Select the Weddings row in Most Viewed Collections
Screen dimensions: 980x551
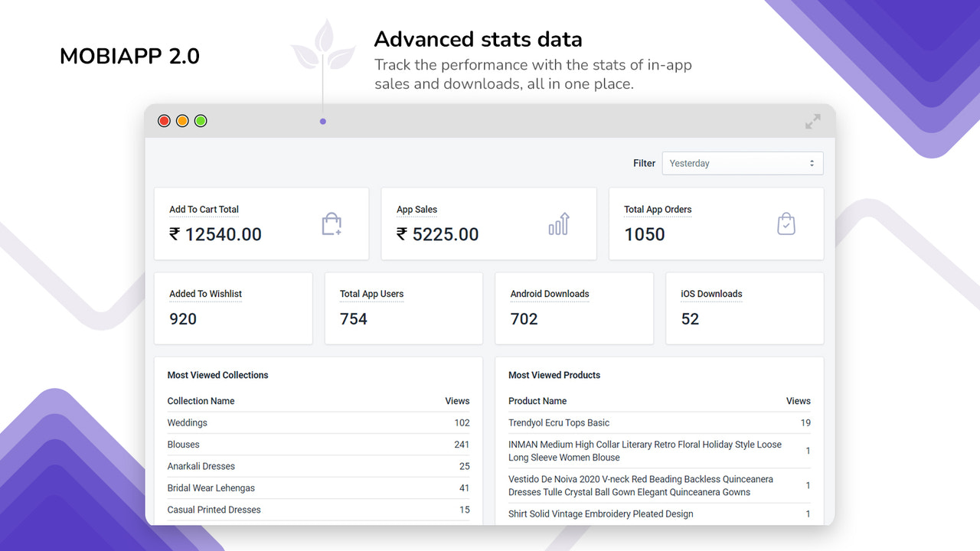(x=188, y=422)
